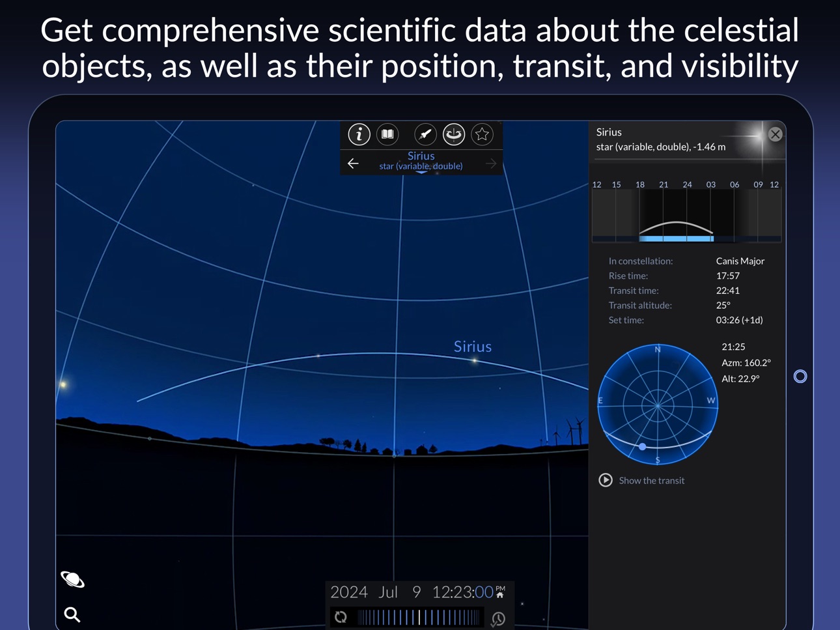Open the time machine clock icon
Viewport: 840px width, 630px height.
[498, 618]
